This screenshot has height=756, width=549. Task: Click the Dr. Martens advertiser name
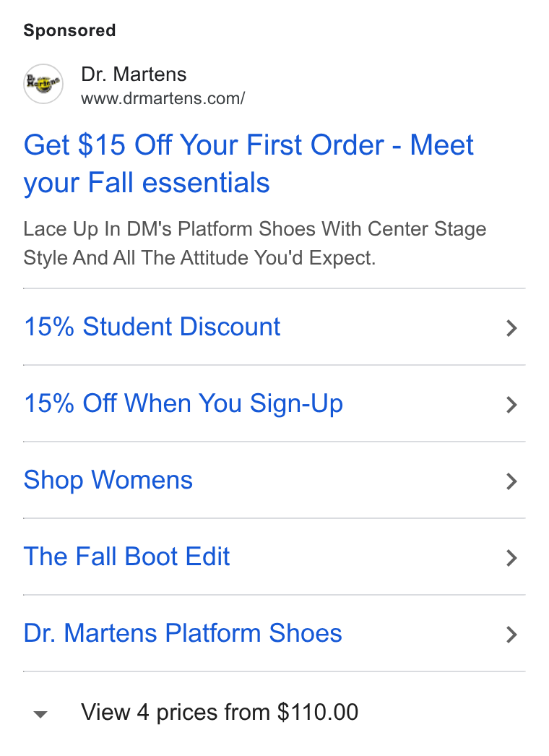pyautogui.click(x=134, y=74)
